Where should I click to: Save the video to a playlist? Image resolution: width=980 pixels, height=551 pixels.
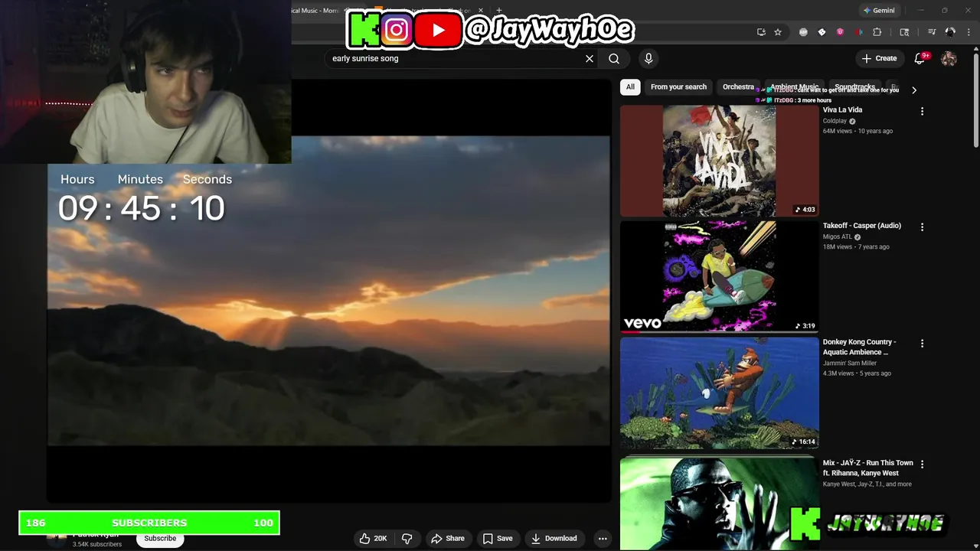click(x=498, y=538)
